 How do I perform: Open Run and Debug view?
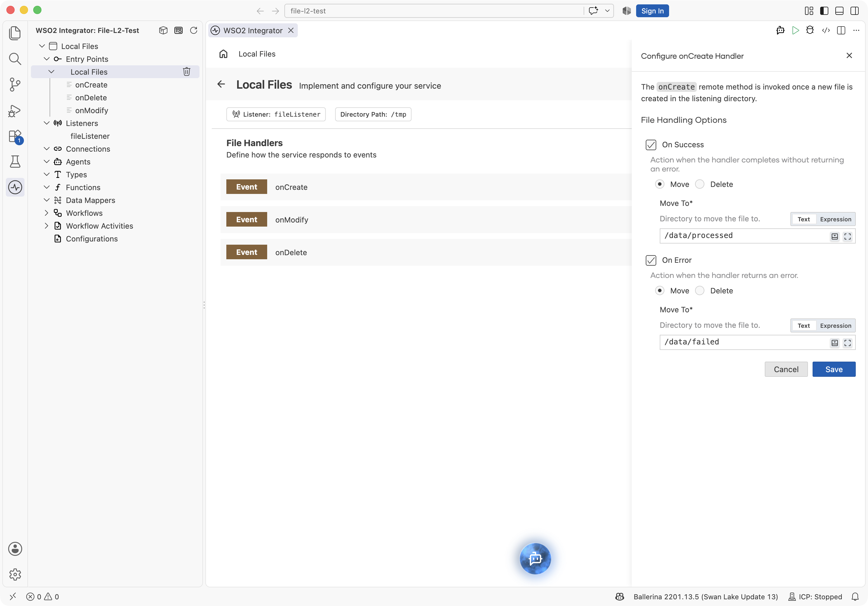[x=15, y=111]
